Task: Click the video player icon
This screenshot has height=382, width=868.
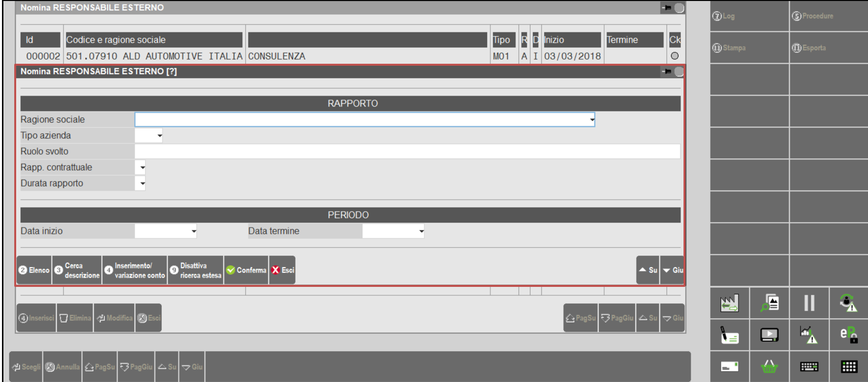Action: (769, 335)
